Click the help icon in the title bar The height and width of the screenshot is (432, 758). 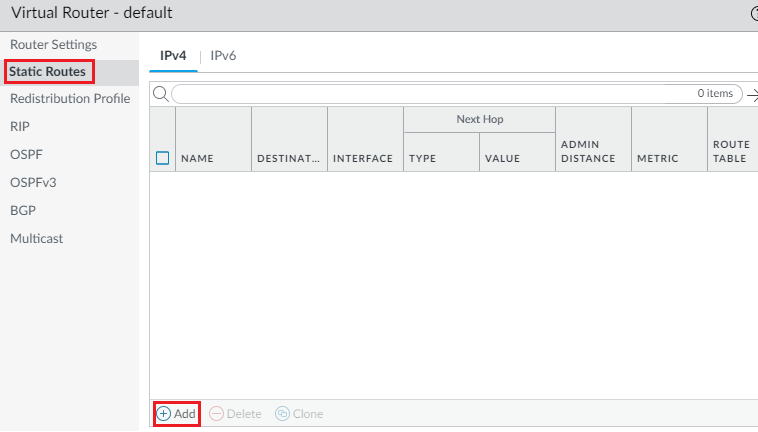coord(753,13)
